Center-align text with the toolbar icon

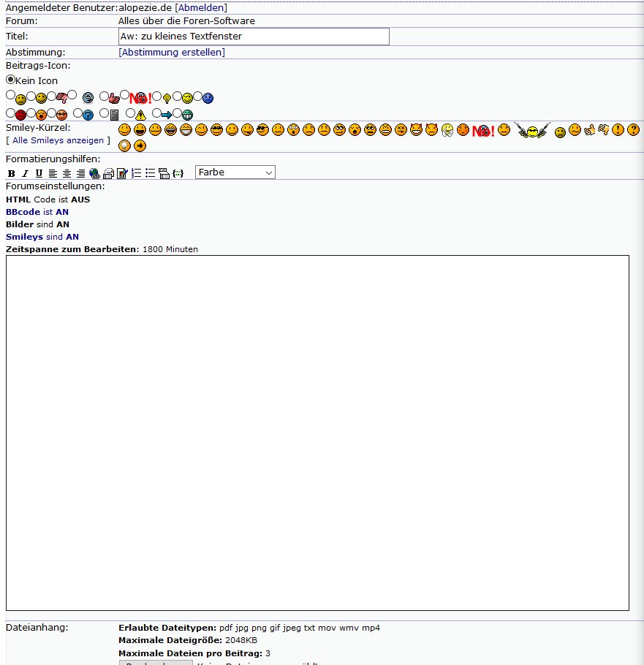point(67,173)
